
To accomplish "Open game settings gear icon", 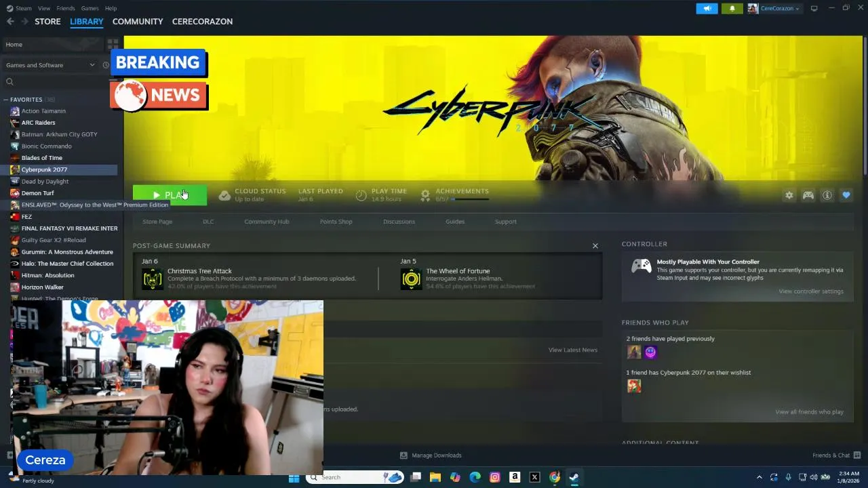I will point(789,195).
